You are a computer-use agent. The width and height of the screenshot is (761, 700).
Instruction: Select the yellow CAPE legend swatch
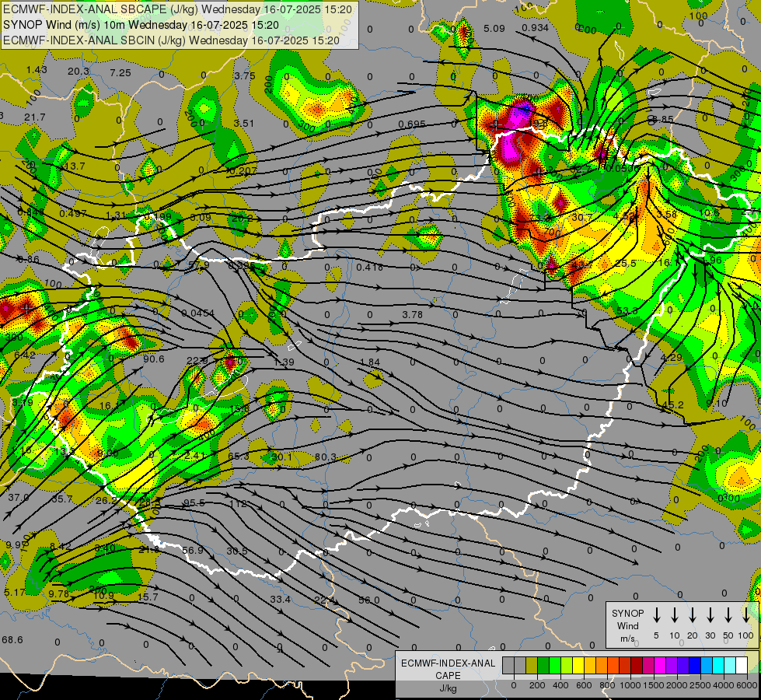tap(578, 665)
